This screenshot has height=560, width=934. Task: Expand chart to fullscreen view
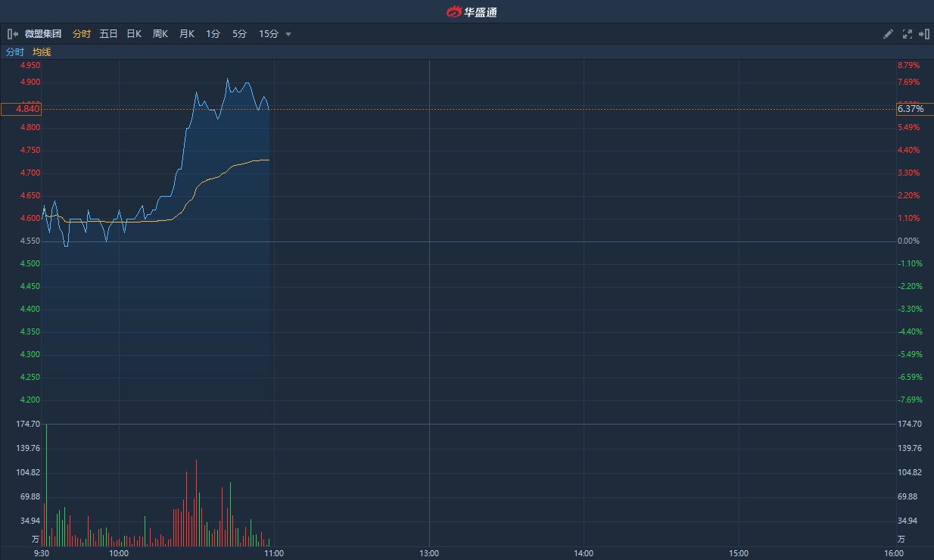(x=907, y=34)
